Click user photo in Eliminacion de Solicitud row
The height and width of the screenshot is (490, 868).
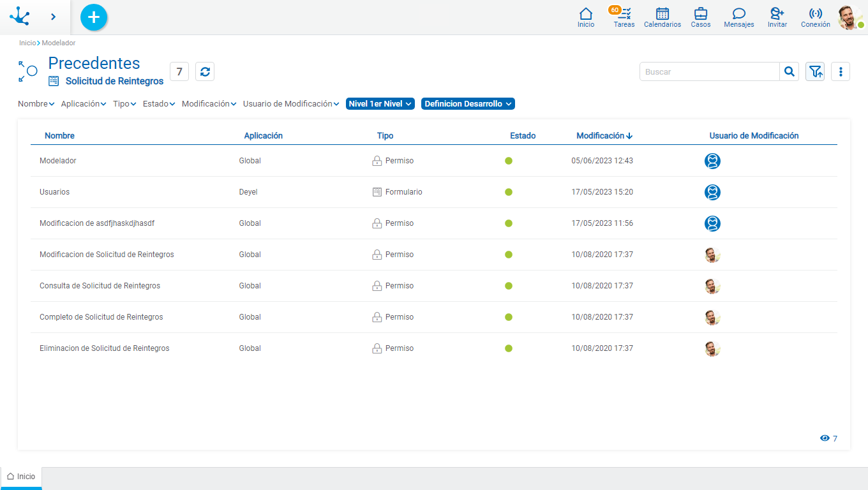pyautogui.click(x=713, y=348)
